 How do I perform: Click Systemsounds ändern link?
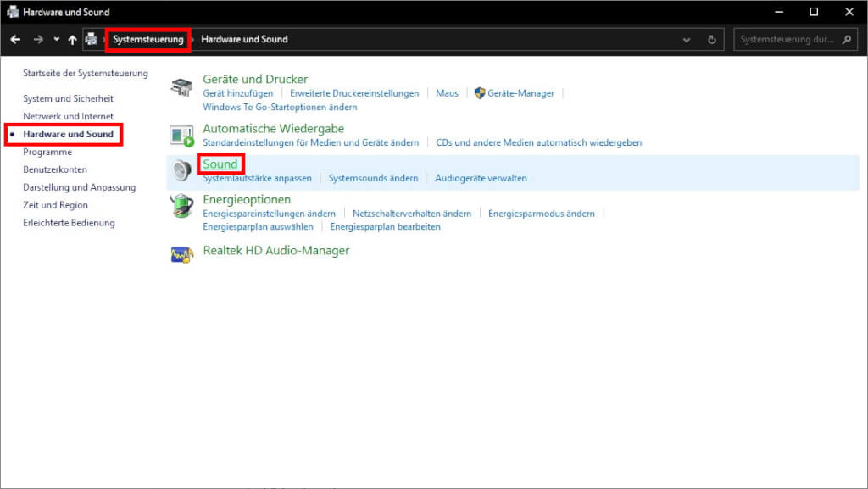(x=373, y=178)
